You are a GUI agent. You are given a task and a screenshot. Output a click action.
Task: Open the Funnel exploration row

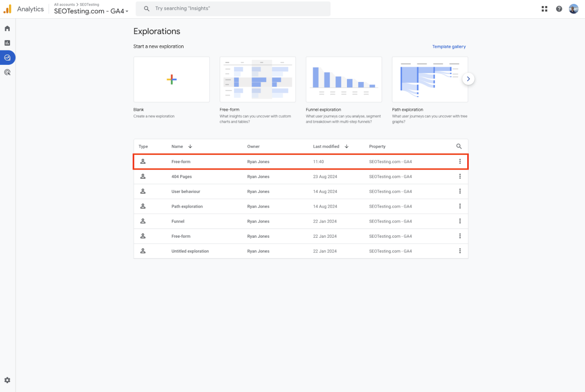(301, 221)
